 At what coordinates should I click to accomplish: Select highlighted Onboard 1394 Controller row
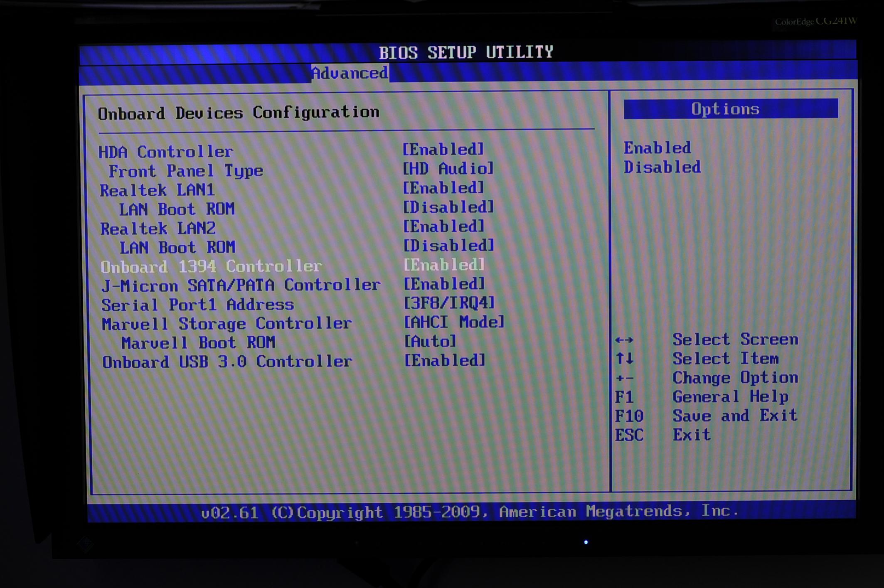coord(212,266)
